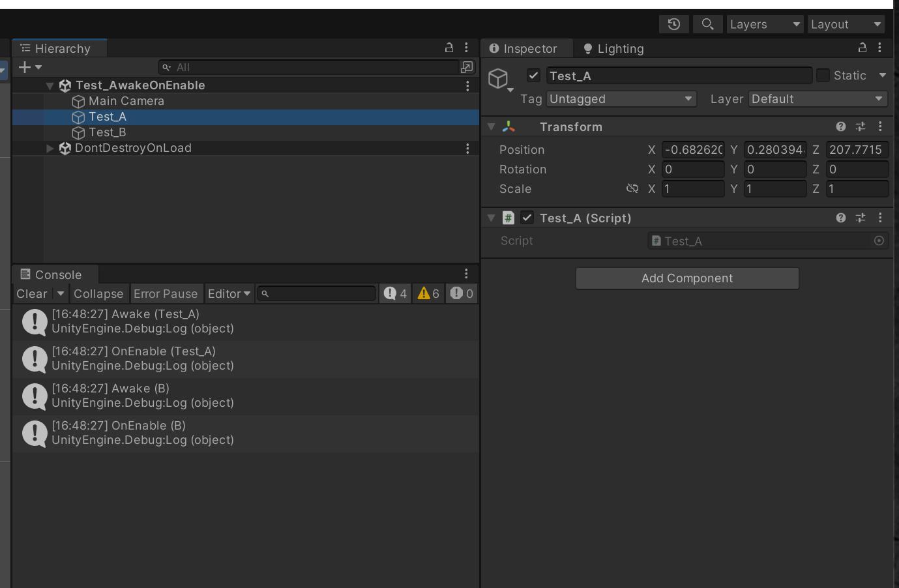Click the Rotation Y field
The width and height of the screenshot is (899, 588).
click(775, 169)
